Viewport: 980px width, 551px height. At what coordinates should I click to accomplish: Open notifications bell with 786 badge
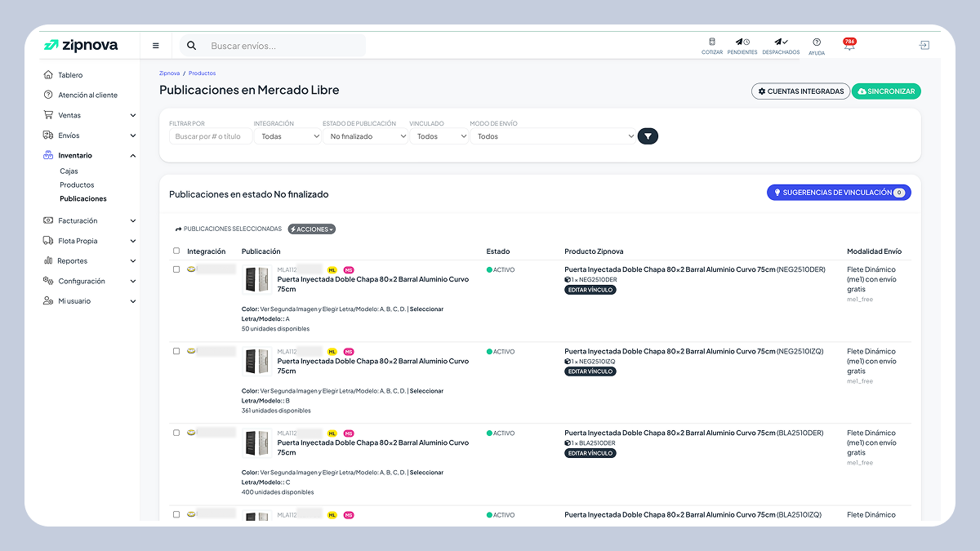[x=849, y=45]
